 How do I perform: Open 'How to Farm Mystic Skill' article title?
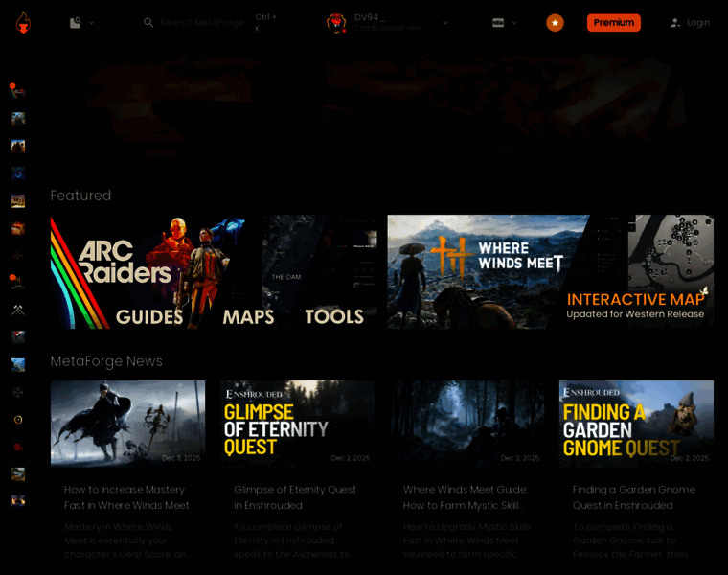(466, 497)
